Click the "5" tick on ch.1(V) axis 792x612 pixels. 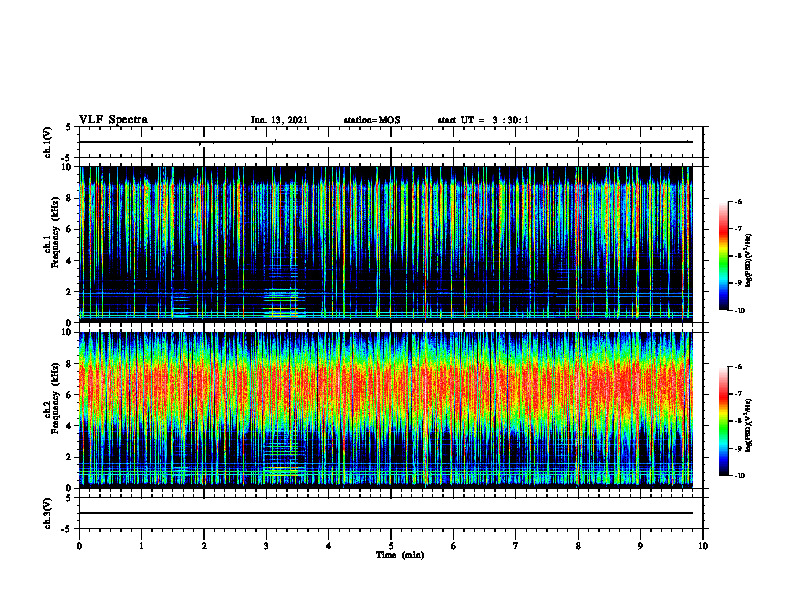coord(69,127)
